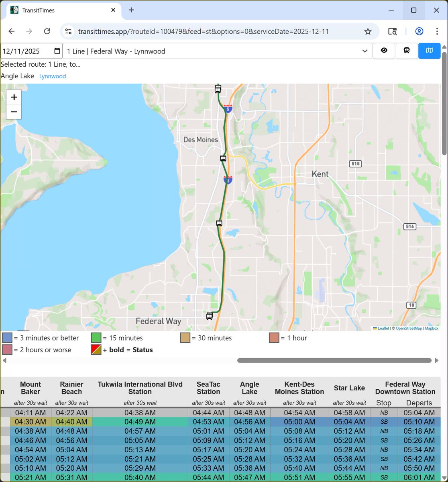Click the 04:49 AM Tukwila cell
Image resolution: width=448 pixels, height=482 pixels.
140,422
